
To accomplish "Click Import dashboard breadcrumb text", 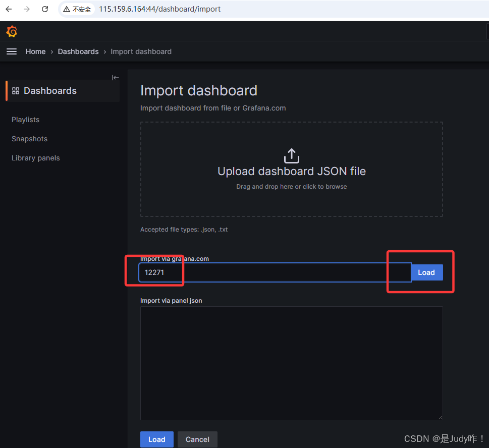I will point(141,51).
